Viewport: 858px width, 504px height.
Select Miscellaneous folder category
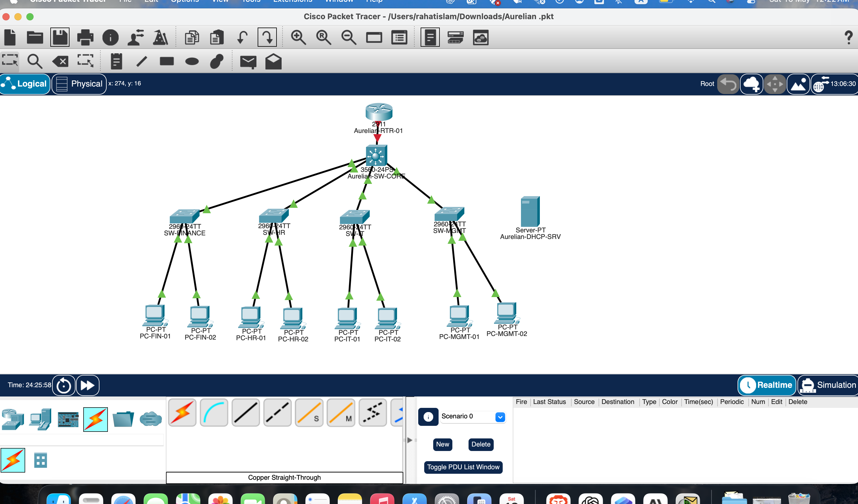coord(123,419)
